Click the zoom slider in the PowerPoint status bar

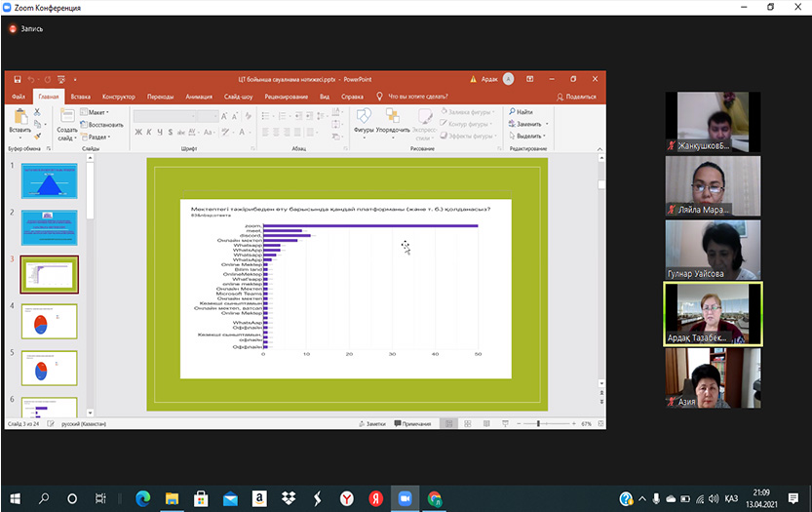click(x=541, y=424)
